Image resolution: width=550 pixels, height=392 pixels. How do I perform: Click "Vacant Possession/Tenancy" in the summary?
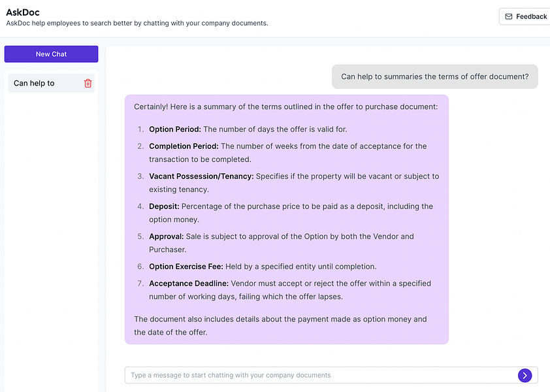(x=201, y=176)
